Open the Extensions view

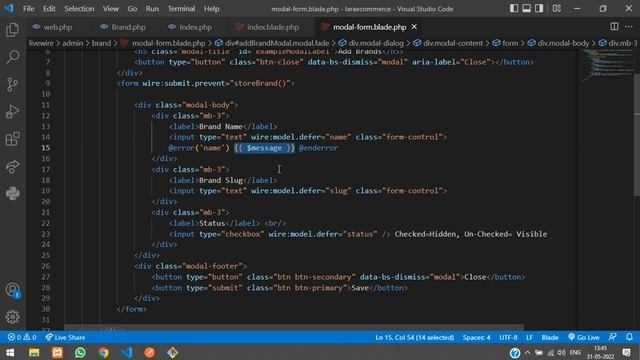coord(13,139)
